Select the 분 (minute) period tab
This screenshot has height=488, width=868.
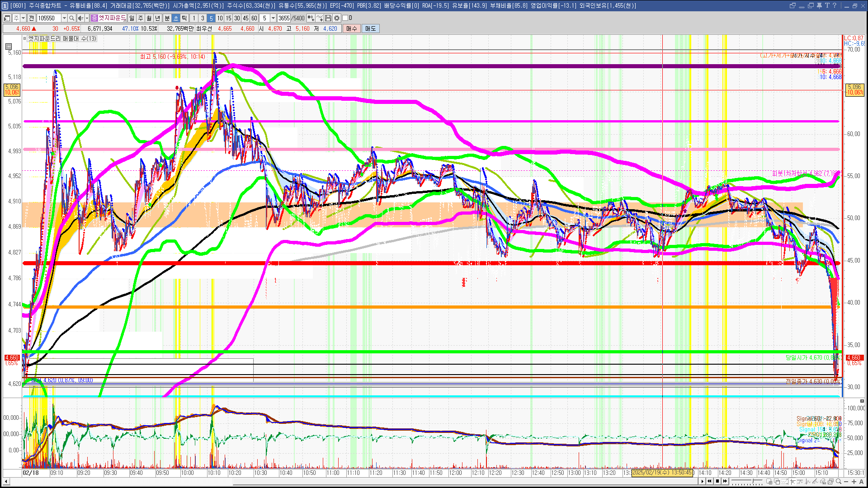pos(167,18)
